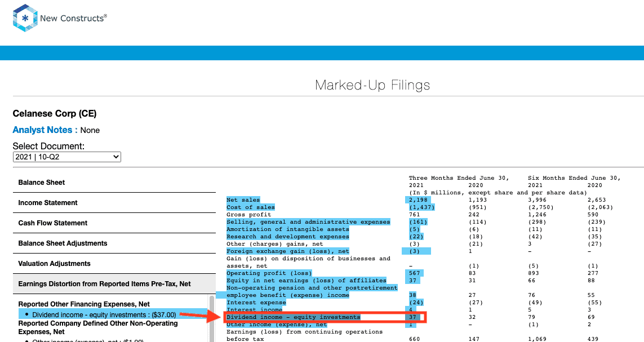
Task: Click Equity in net earnings of affiliates label
Action: point(307,281)
